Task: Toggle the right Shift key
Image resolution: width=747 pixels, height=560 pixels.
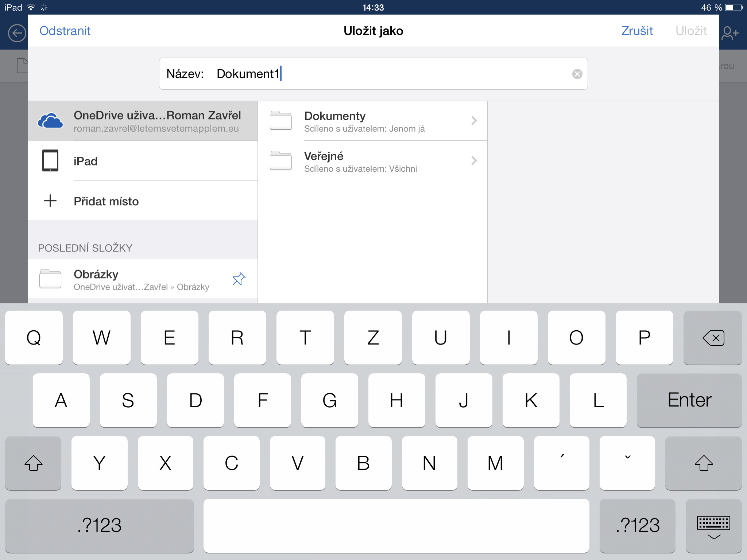Action: coord(703,463)
